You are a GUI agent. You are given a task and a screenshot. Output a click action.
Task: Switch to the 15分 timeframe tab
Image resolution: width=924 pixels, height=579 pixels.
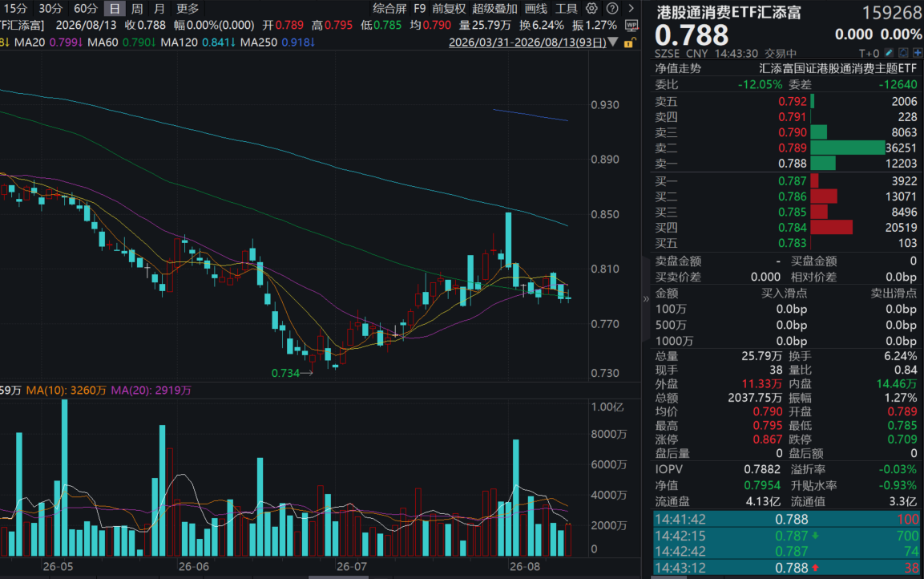(15, 8)
